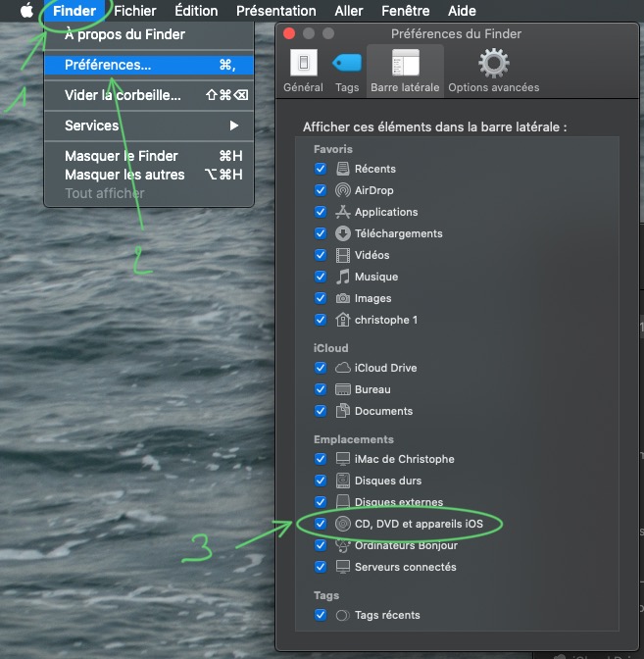This screenshot has width=644, height=659.
Task: Choose Vider la corbeille…
Action: [149, 95]
